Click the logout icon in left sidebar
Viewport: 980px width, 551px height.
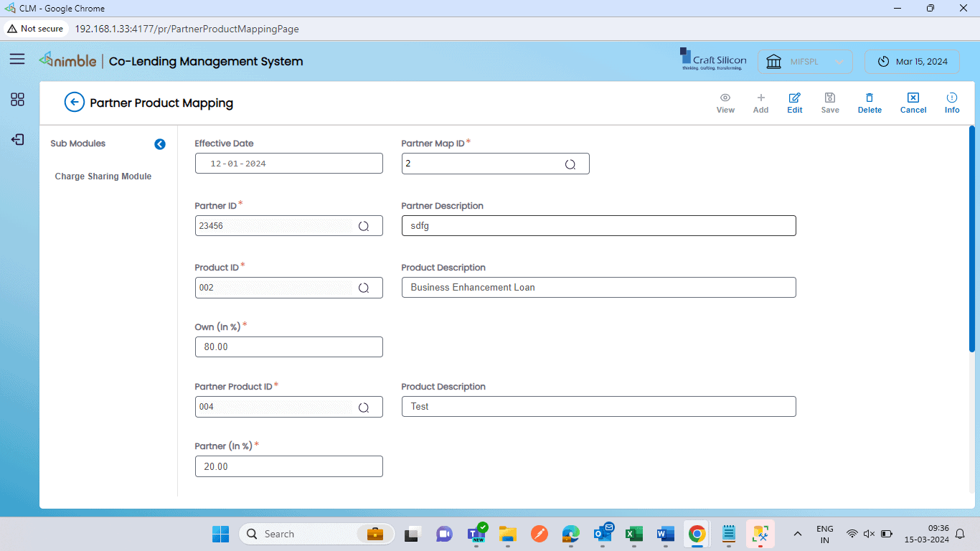[x=17, y=139]
